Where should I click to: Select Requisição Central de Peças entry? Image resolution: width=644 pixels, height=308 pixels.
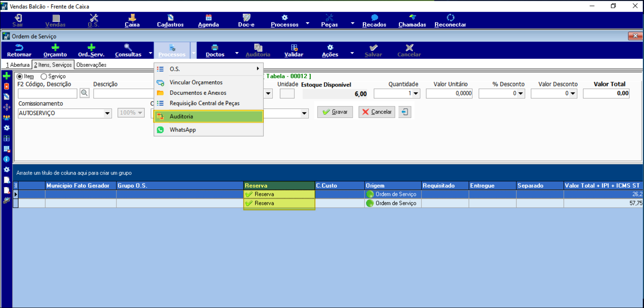click(209, 104)
